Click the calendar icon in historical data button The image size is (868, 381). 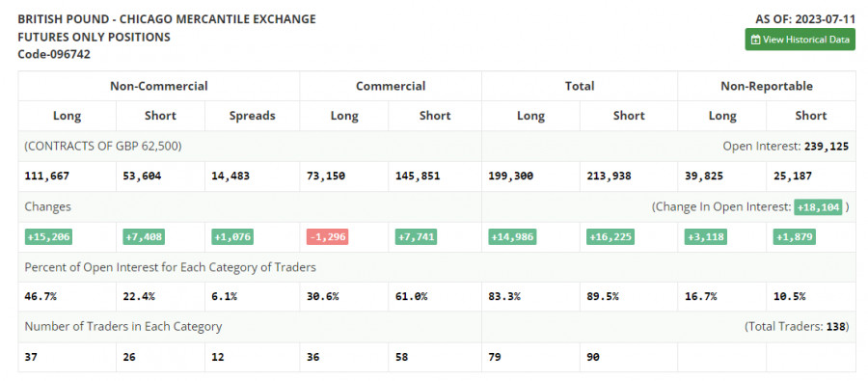755,40
